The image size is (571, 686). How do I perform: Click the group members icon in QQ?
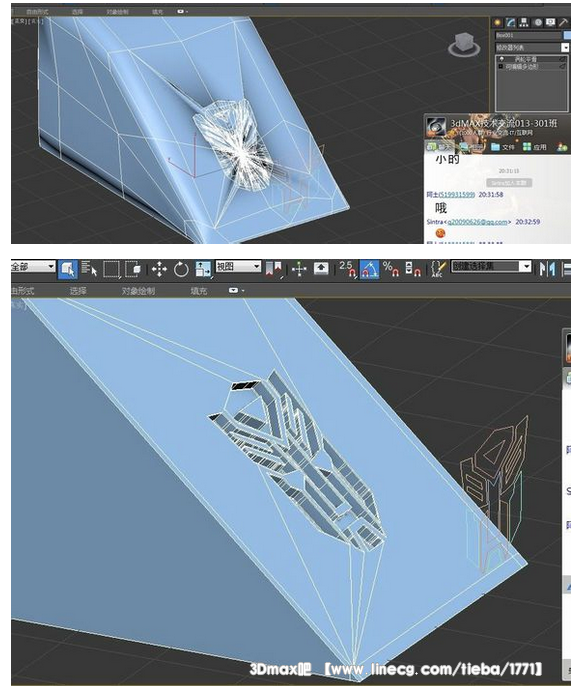(x=563, y=147)
